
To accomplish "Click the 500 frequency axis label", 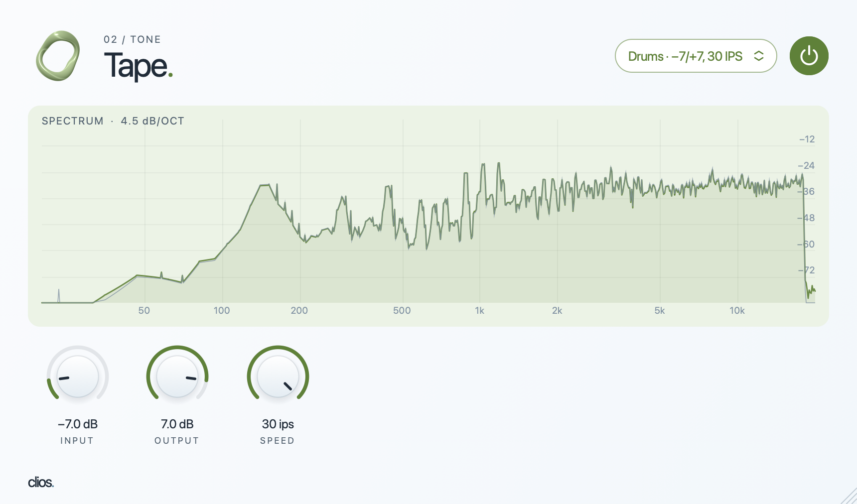I will pyautogui.click(x=402, y=311).
